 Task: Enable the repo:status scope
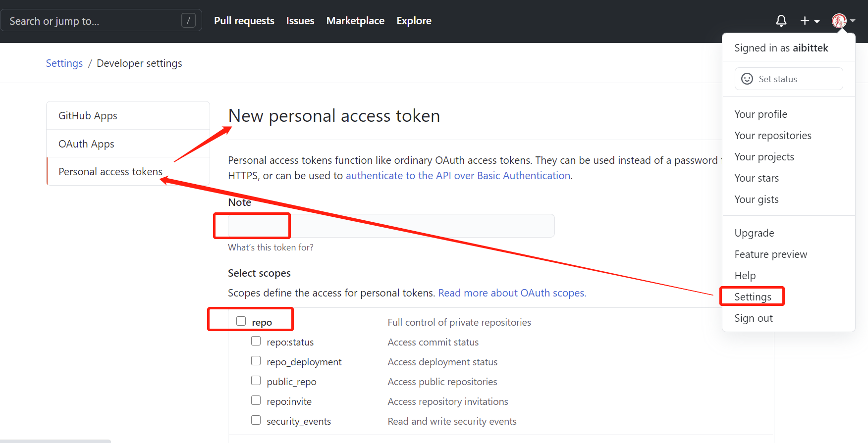[x=256, y=341]
